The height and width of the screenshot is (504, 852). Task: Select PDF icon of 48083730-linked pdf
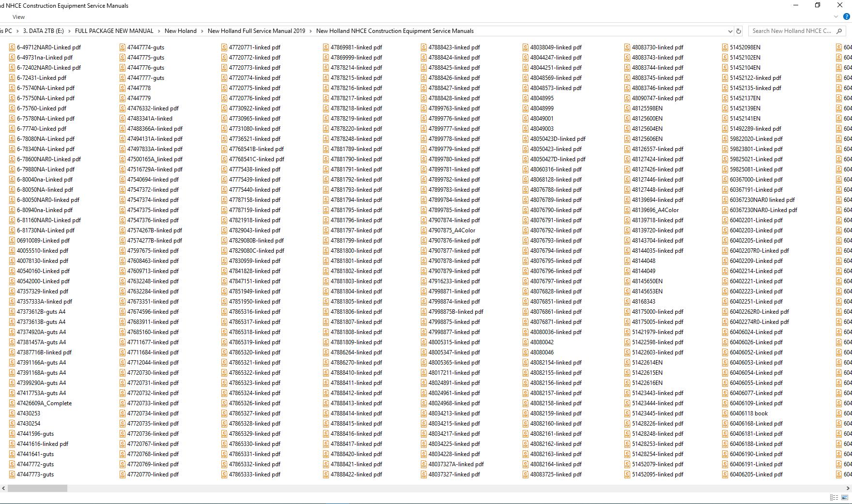pos(627,47)
